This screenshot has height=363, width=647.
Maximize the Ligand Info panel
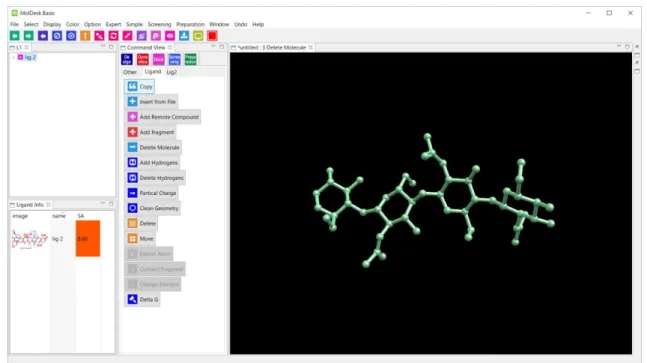(x=111, y=204)
